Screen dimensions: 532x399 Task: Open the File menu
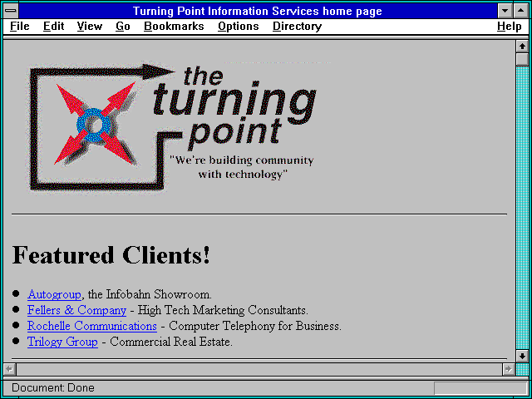click(19, 26)
